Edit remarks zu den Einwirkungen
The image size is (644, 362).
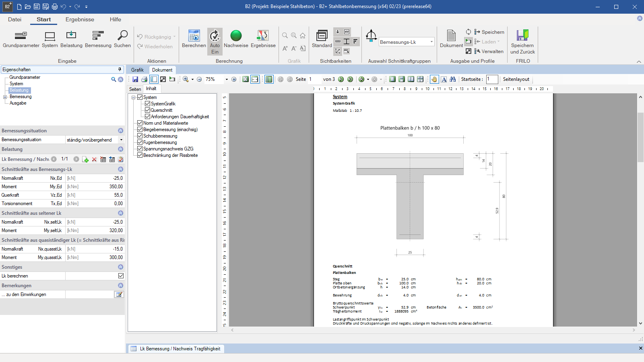pos(119,294)
